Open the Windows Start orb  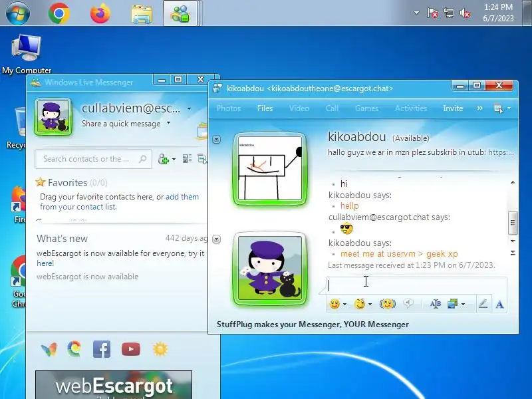(x=18, y=13)
